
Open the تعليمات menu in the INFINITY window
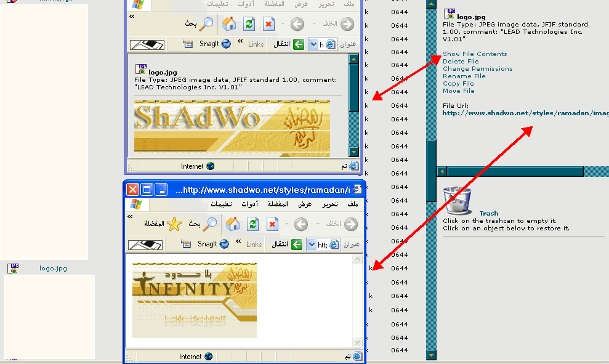(222, 204)
